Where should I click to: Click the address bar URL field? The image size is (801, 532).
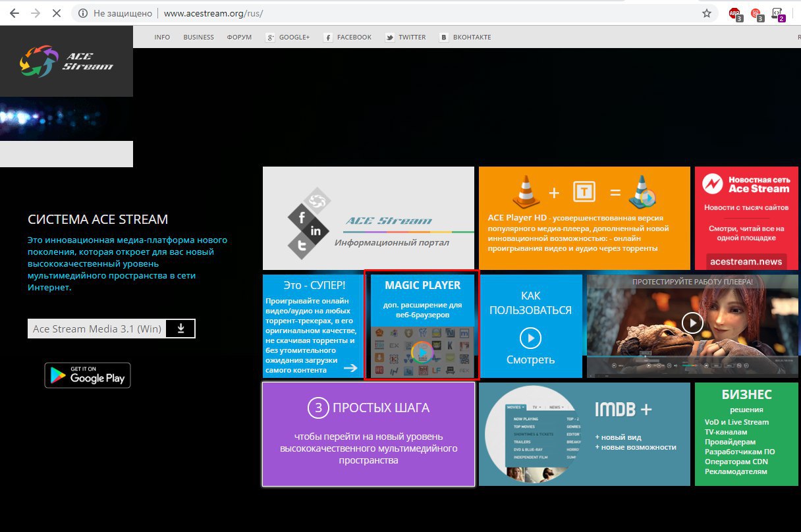[395, 13]
